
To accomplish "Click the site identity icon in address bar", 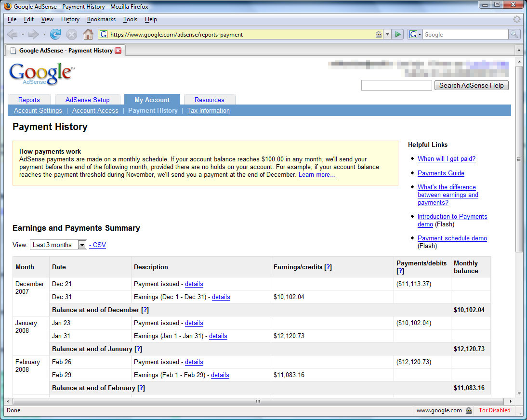I will click(x=104, y=34).
